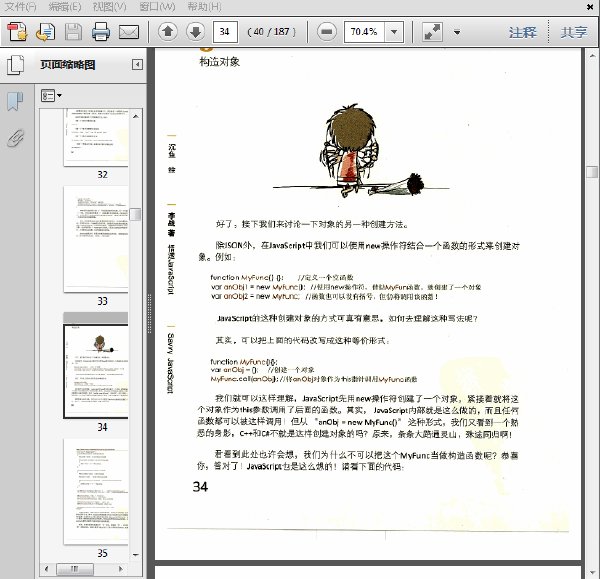Click the page count text (40 / 187)
Image resolution: width=600 pixels, height=579 pixels.
272,32
